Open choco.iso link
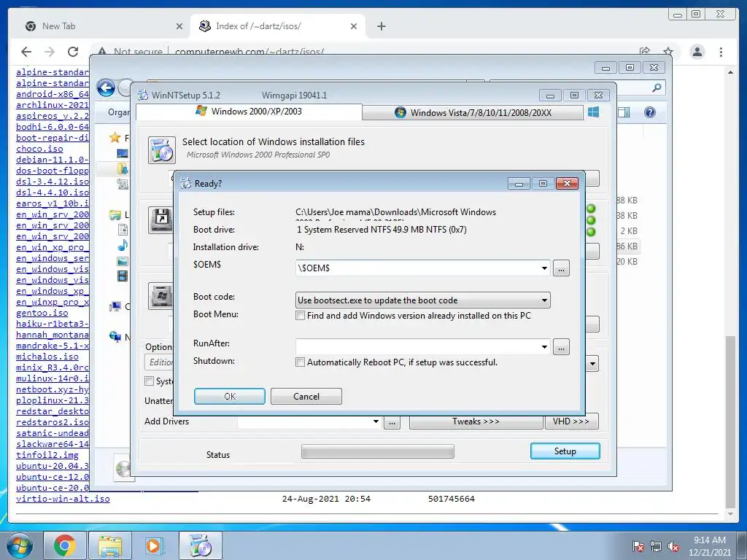Screen dimensions: 747x560 [39, 149]
